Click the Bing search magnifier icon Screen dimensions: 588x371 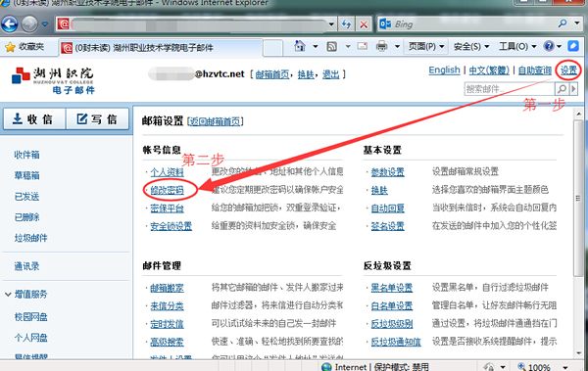tap(563, 24)
